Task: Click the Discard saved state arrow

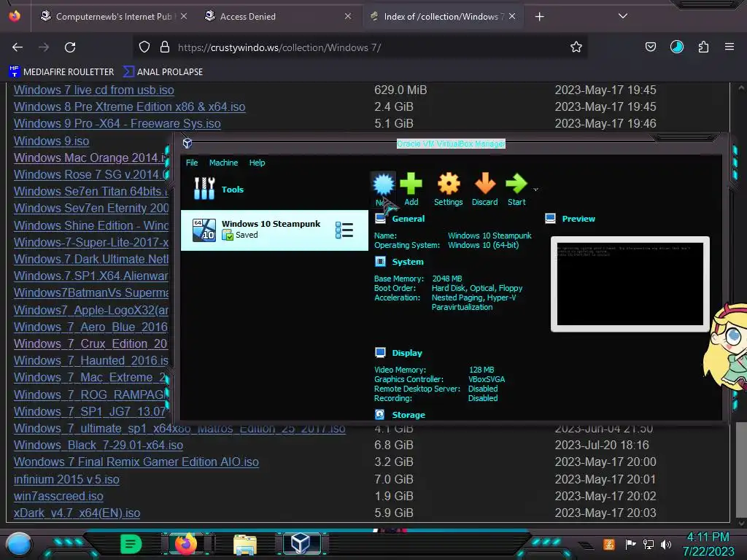Action: [x=485, y=184]
